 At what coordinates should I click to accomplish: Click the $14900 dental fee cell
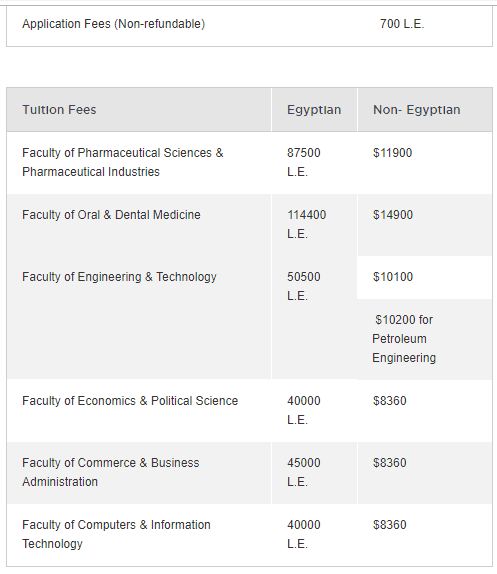pos(393,215)
